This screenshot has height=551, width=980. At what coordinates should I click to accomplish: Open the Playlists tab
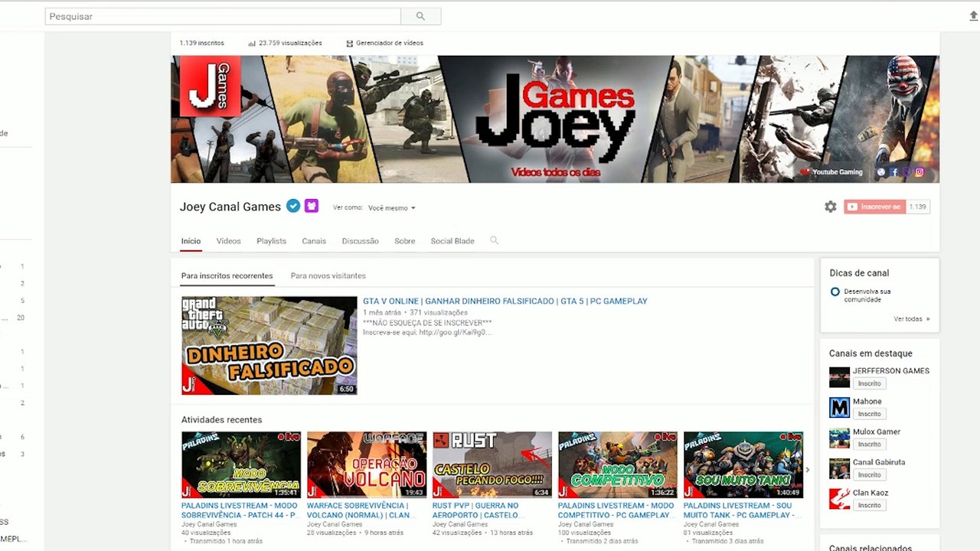271,241
